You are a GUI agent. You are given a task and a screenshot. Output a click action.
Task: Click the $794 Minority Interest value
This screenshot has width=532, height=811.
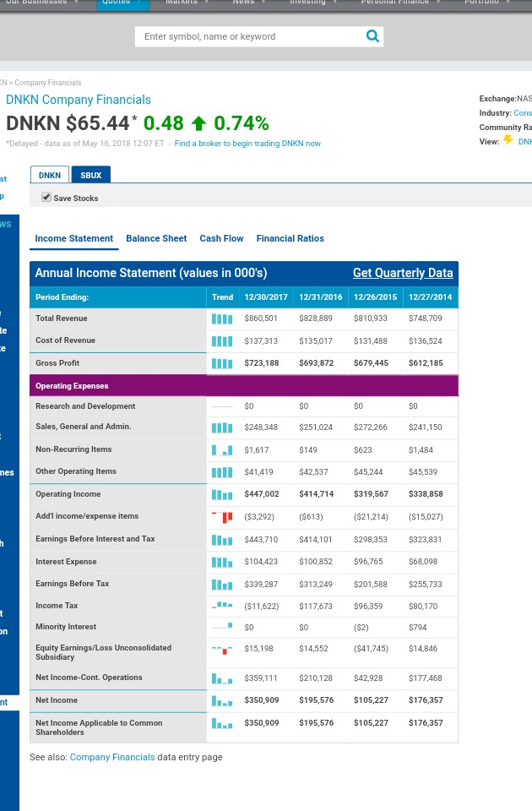pyautogui.click(x=418, y=628)
